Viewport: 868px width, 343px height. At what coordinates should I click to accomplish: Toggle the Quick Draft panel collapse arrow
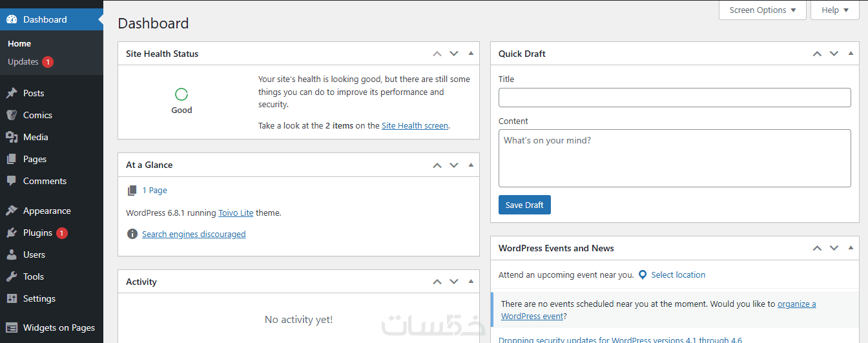(851, 54)
